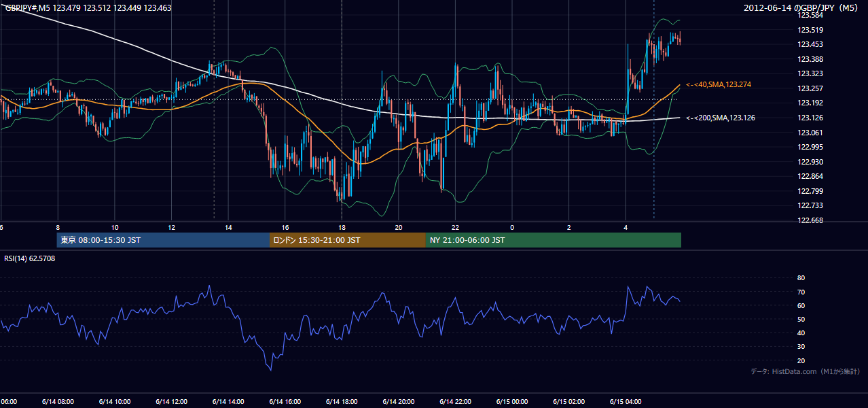The width and height of the screenshot is (868, 408).
Task: Click hour label 0 under the price chart
Action: click(x=512, y=228)
